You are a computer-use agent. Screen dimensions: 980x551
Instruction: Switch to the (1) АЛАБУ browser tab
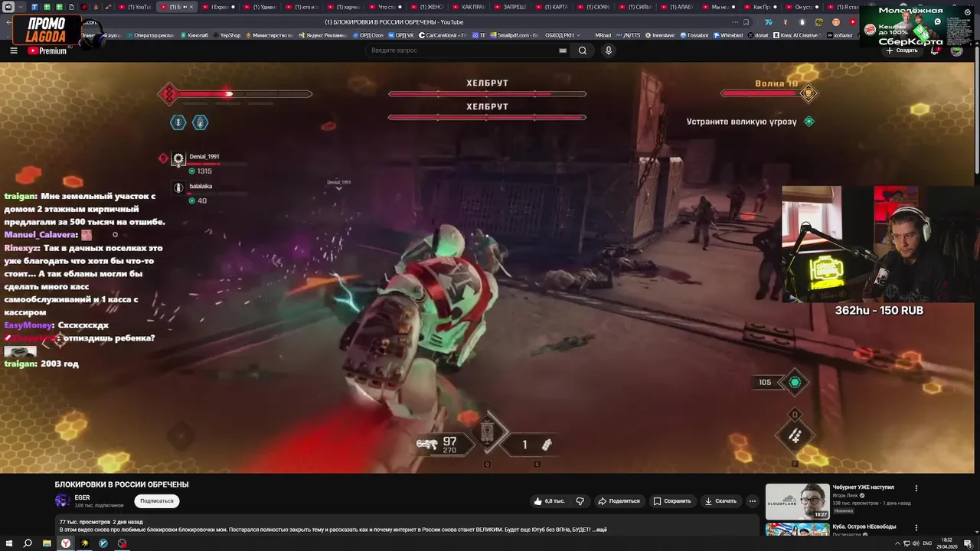point(679,7)
